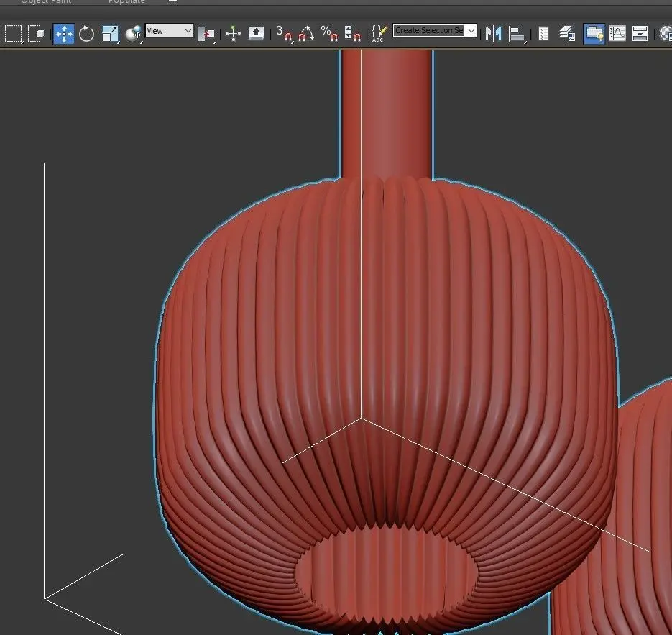Activate the Select and Move tool
Image resolution: width=672 pixels, height=635 pixels.
(x=63, y=34)
